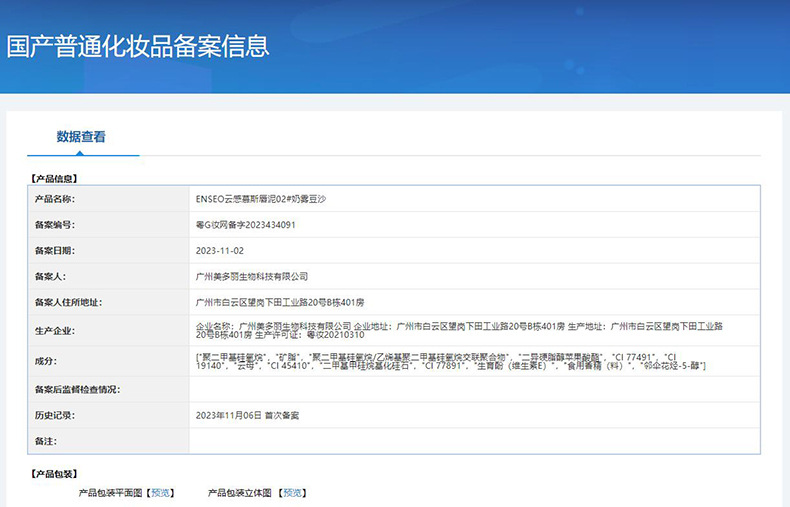
Task: Click the 成分 label cell
Action: [109, 361]
